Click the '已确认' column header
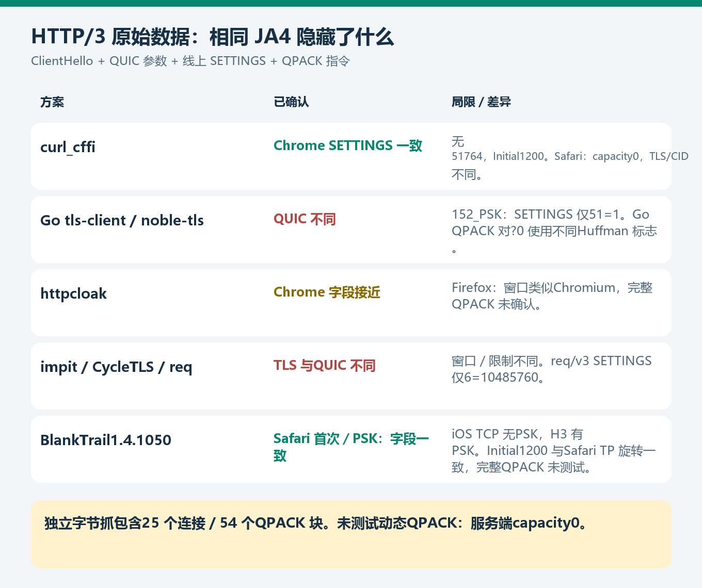702x588 pixels. (x=291, y=102)
